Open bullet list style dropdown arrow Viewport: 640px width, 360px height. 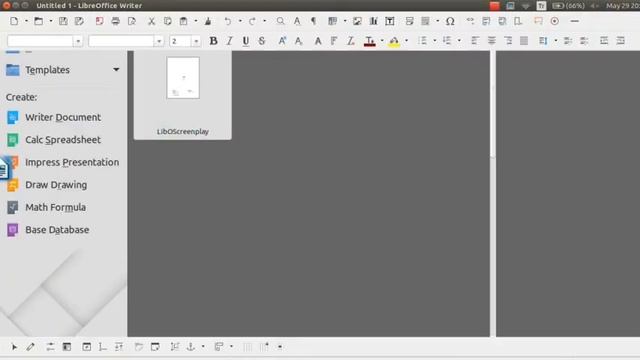pyautogui.click(x=435, y=41)
